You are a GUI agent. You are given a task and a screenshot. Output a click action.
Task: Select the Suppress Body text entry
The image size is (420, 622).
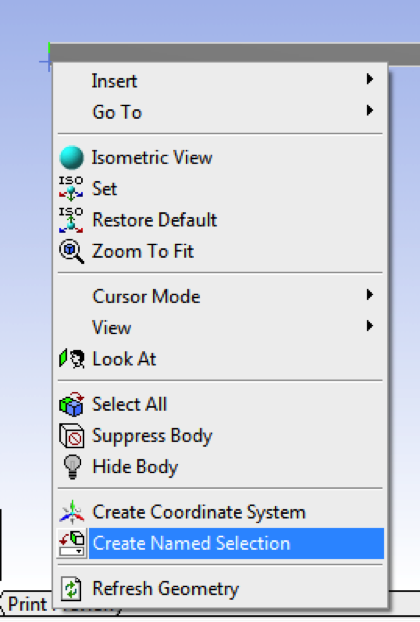[152, 436]
